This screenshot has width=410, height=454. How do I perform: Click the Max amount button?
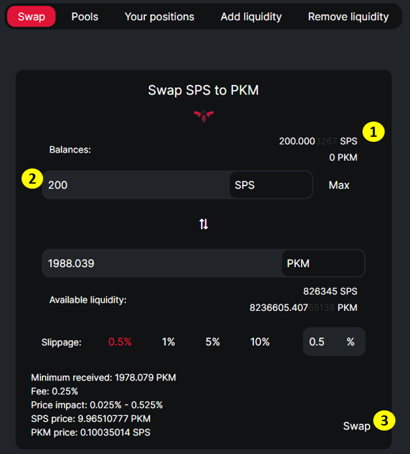(x=339, y=185)
